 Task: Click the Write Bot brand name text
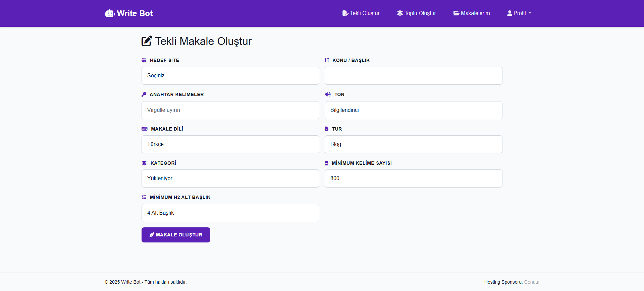click(x=135, y=13)
